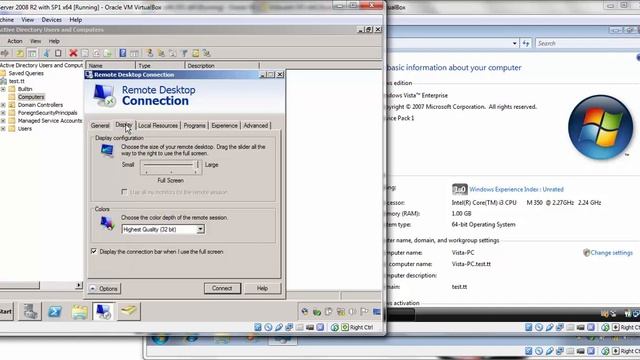Screen dimensions: 640x360
Task: Switch to the Experience tab
Action: click(x=224, y=125)
